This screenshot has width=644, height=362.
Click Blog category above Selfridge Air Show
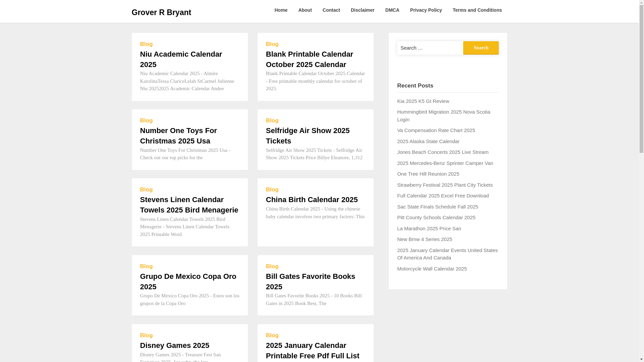(x=272, y=121)
